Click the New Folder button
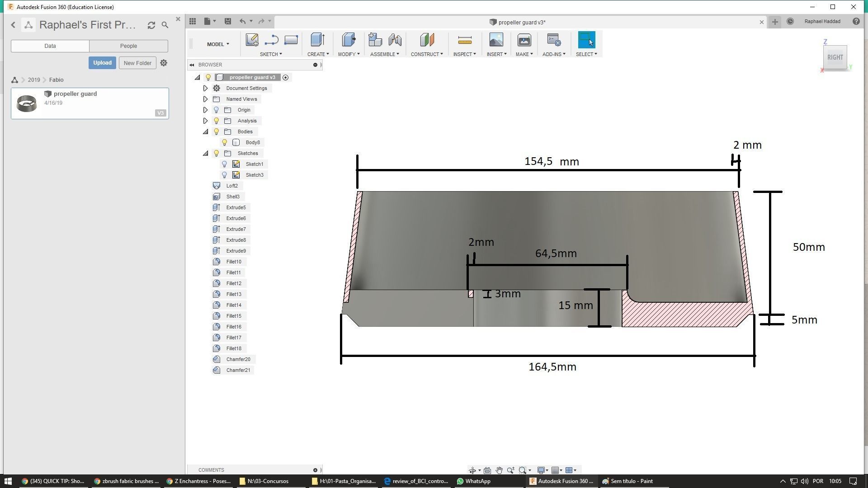868x488 pixels. 137,63
